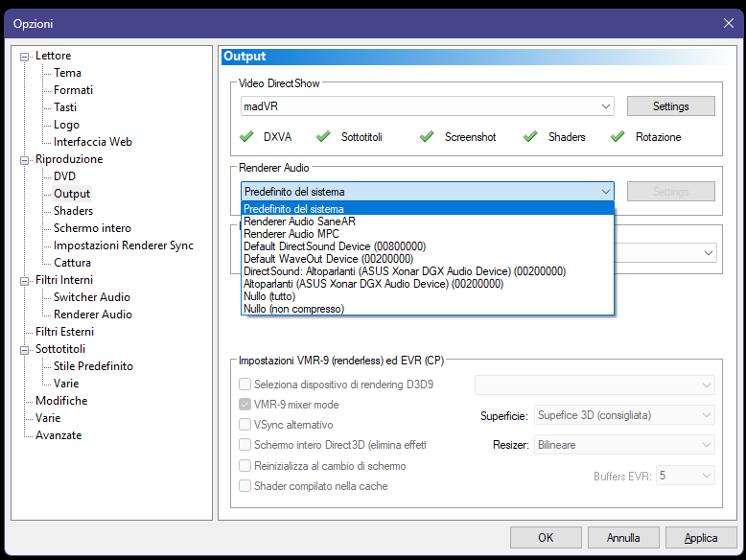The width and height of the screenshot is (746, 560).
Task: Select Default WaveOut Device (00200000)
Action: 428,259
